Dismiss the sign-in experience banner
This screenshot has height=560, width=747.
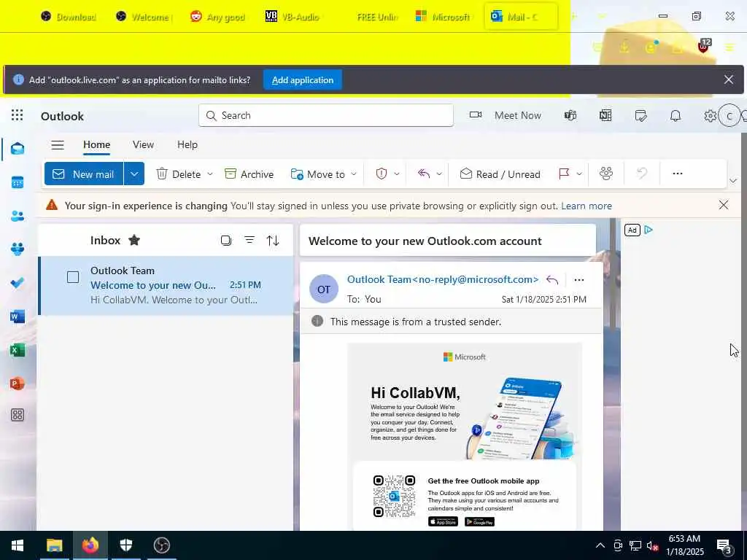pos(723,205)
